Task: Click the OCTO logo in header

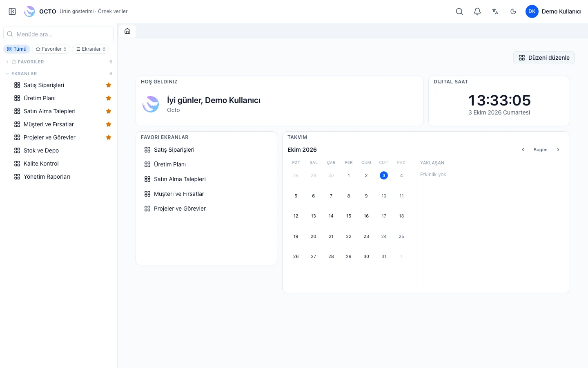Action: 29,11
